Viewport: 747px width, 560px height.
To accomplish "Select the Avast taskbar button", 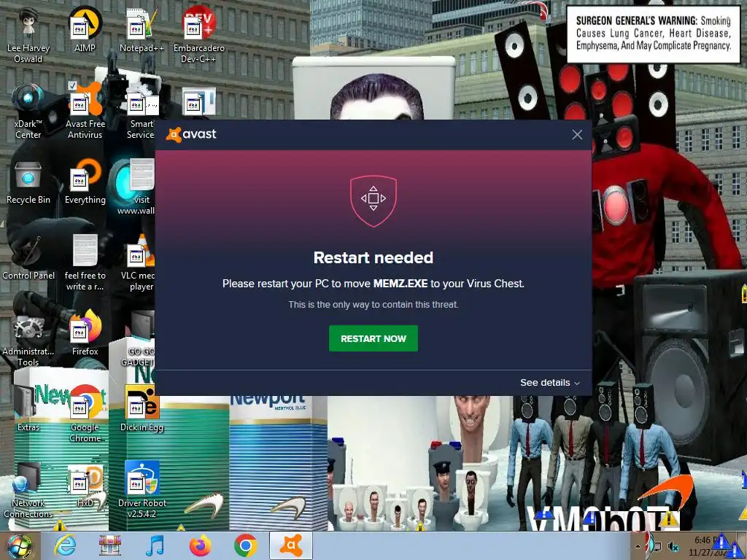I will (x=291, y=545).
